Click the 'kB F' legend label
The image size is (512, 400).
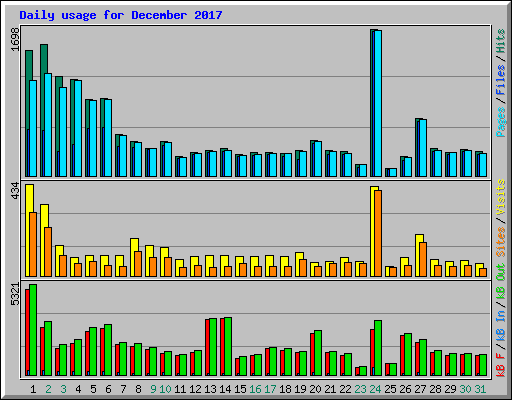pyautogui.click(x=501, y=365)
